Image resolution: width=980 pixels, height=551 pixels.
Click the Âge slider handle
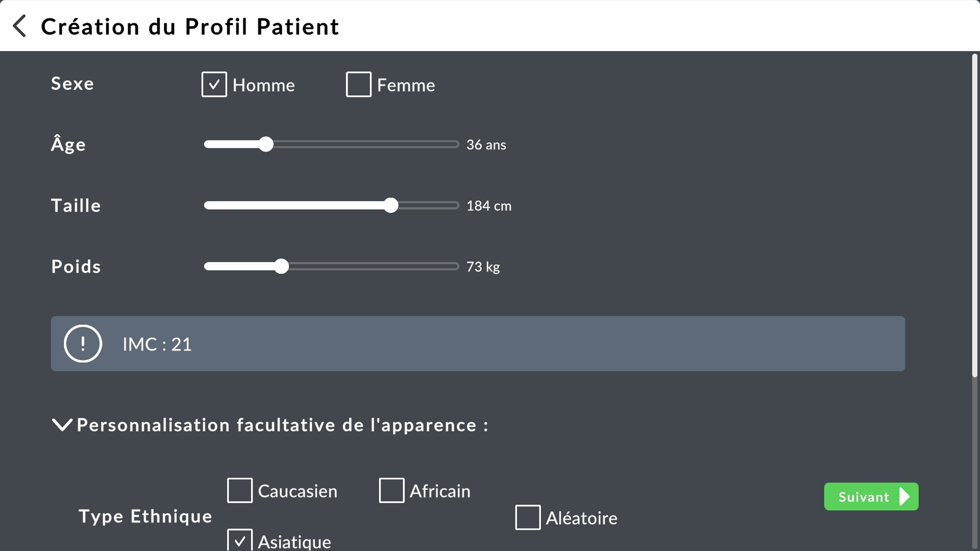(266, 144)
